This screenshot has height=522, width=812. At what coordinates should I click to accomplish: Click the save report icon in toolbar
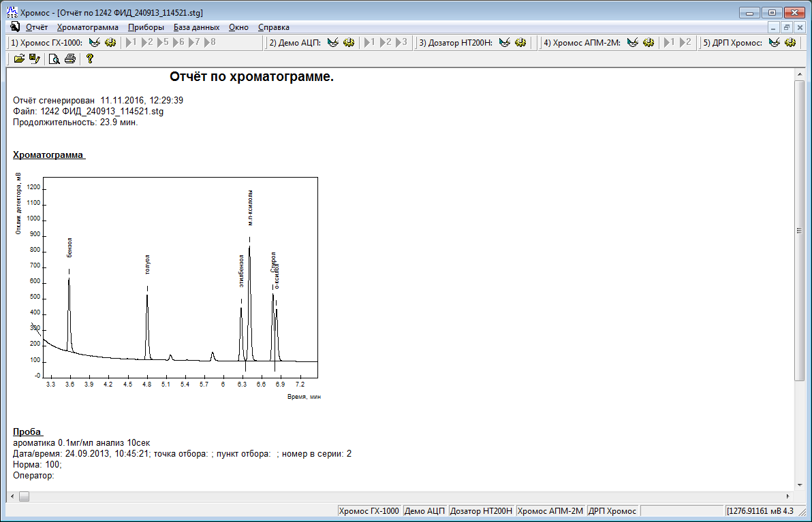click(34, 59)
